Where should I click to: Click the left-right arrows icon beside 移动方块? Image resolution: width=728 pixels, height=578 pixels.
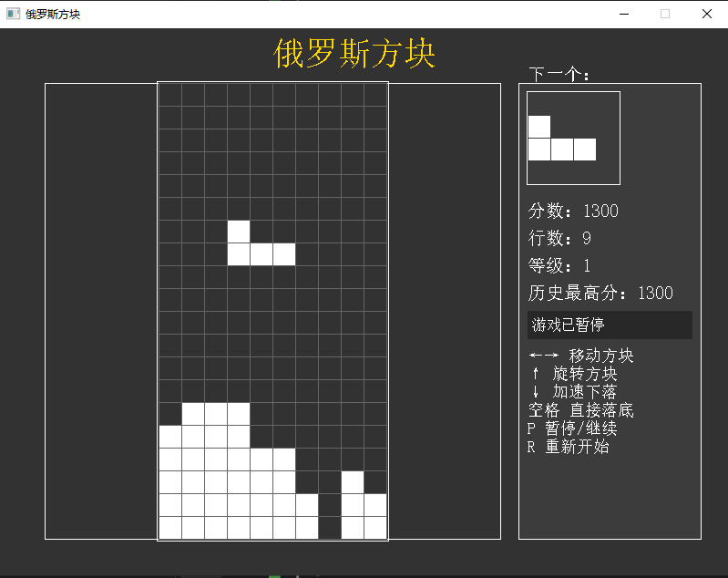pos(543,356)
